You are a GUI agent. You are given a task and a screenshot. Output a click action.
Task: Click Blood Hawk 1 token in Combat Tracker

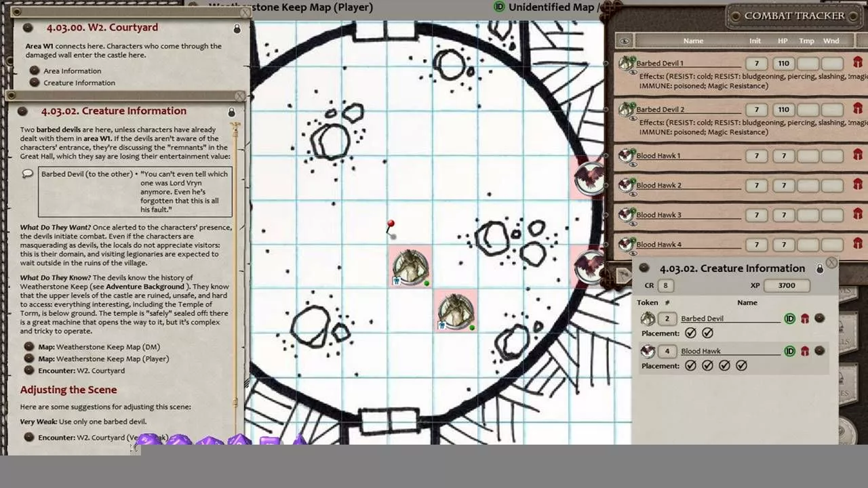click(x=626, y=155)
